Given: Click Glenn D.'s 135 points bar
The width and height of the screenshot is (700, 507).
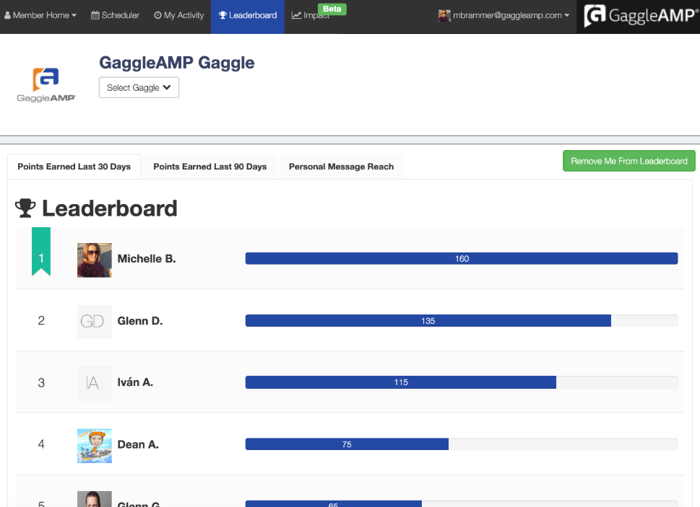Looking at the screenshot, I should (x=428, y=320).
